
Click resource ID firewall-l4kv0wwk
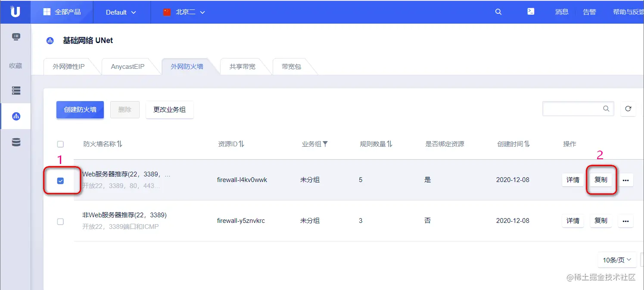pyautogui.click(x=242, y=180)
